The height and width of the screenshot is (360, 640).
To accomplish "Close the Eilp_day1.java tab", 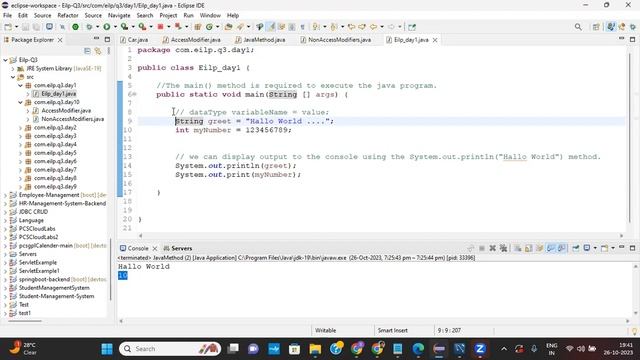I will 435,40.
